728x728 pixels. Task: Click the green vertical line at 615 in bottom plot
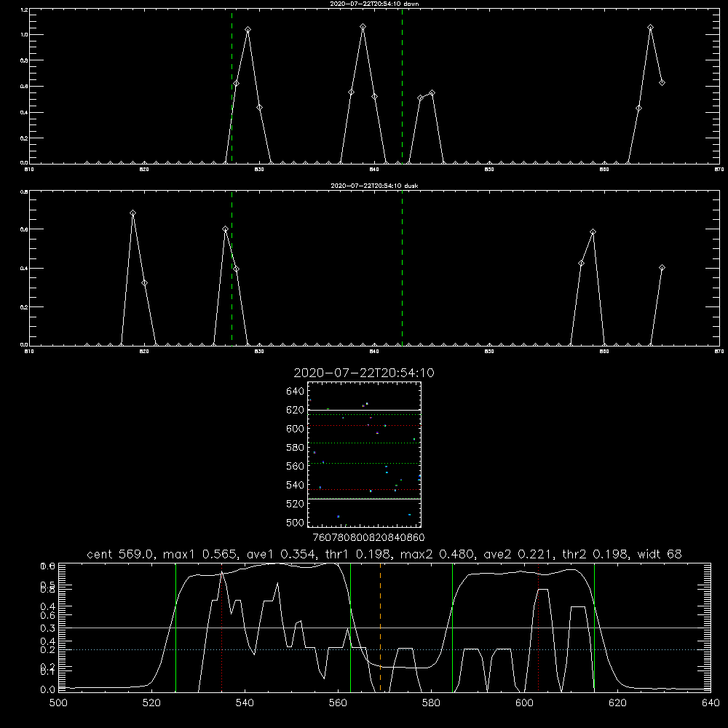click(x=594, y=627)
